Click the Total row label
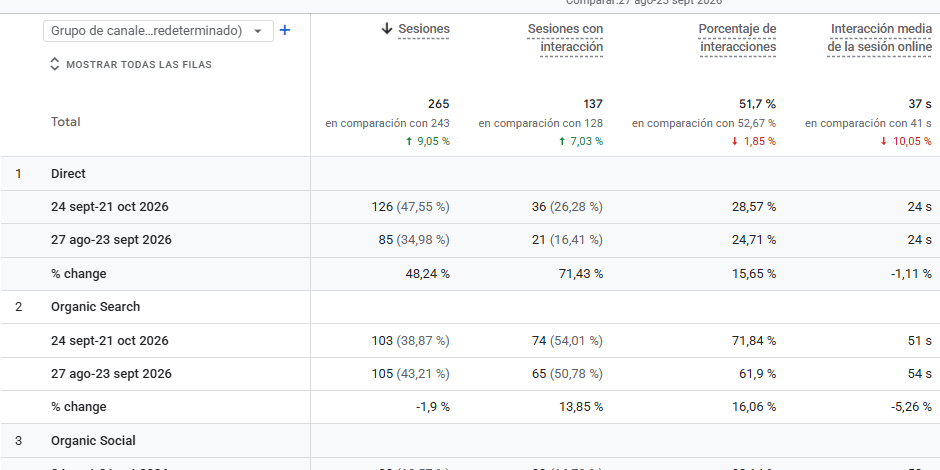Screen dimensions: 940x470 pos(65,122)
